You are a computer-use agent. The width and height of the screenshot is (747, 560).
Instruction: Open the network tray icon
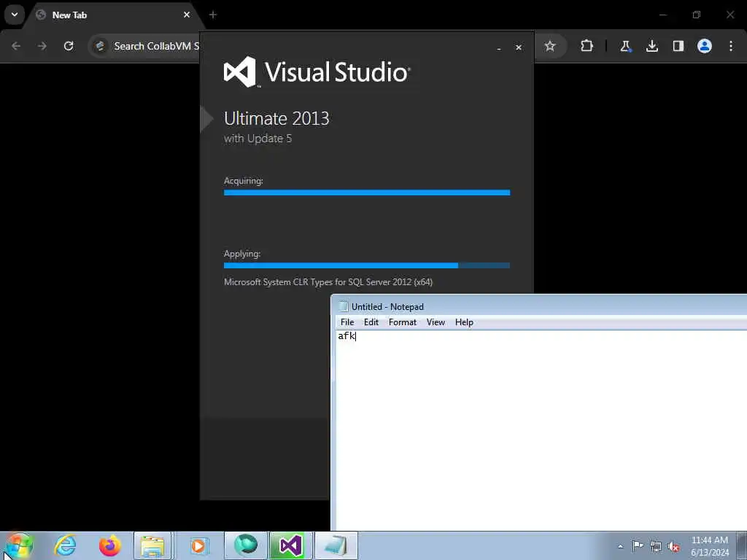pyautogui.click(x=656, y=546)
